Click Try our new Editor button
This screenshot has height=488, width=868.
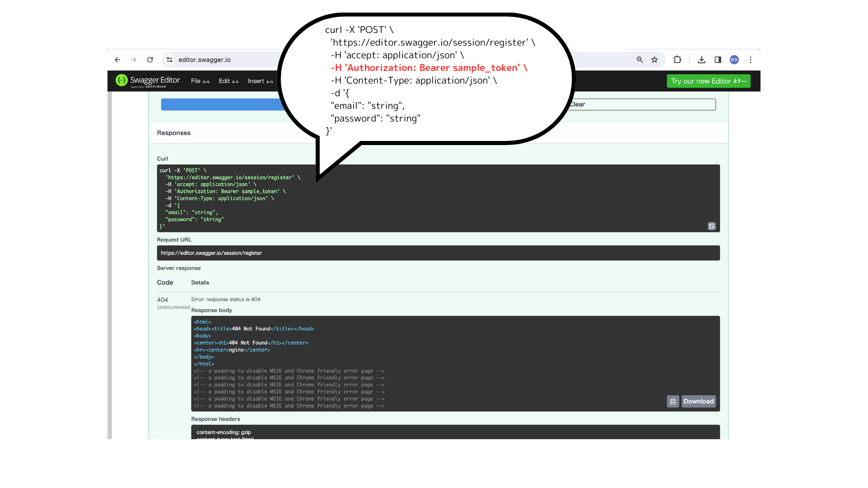(708, 81)
